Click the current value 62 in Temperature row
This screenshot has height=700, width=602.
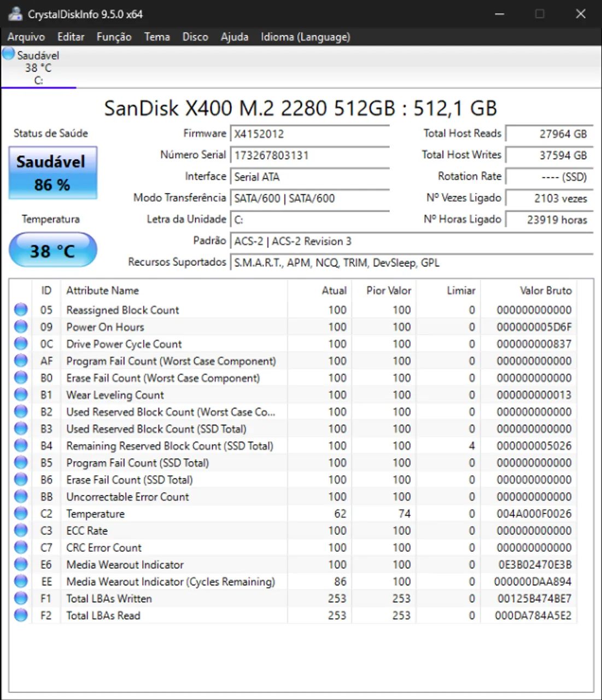click(x=340, y=514)
